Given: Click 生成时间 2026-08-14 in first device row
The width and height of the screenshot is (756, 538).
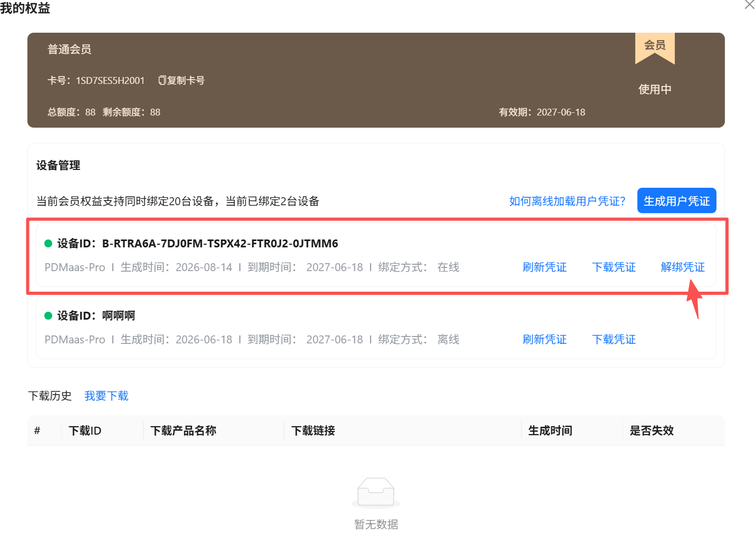Looking at the screenshot, I should tap(176, 267).
